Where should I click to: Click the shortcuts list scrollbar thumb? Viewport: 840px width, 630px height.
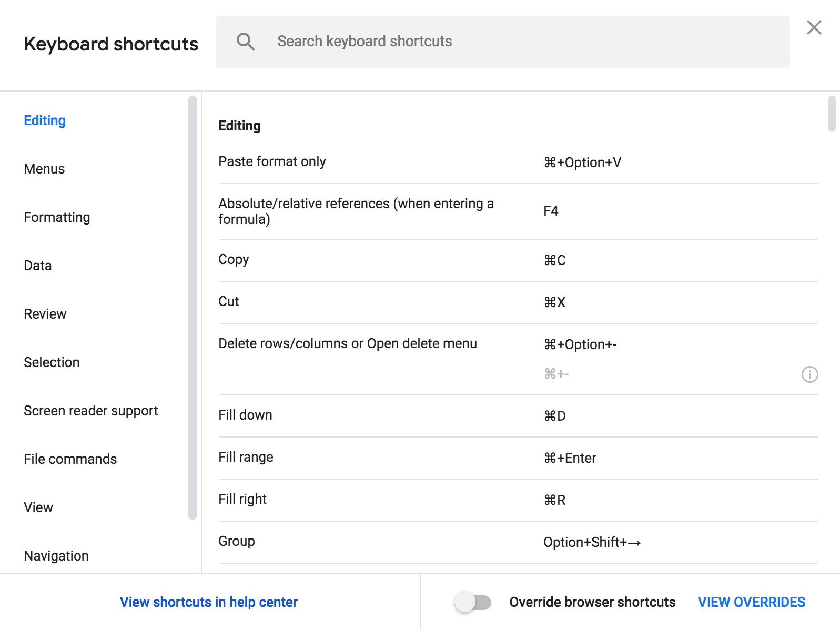[x=832, y=114]
